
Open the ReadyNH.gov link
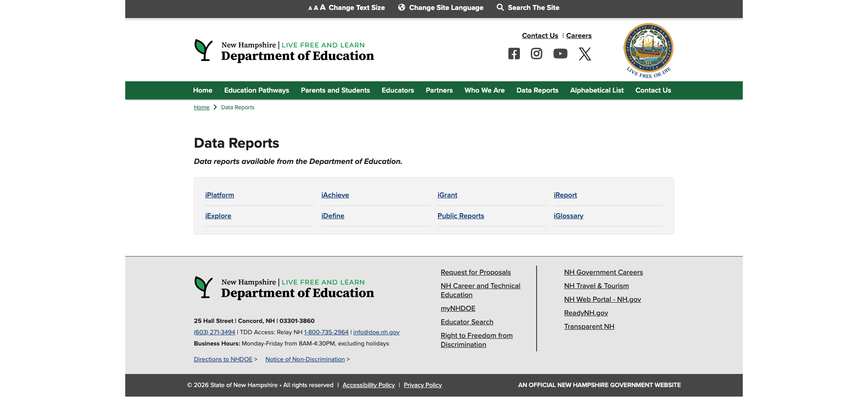coord(586,313)
